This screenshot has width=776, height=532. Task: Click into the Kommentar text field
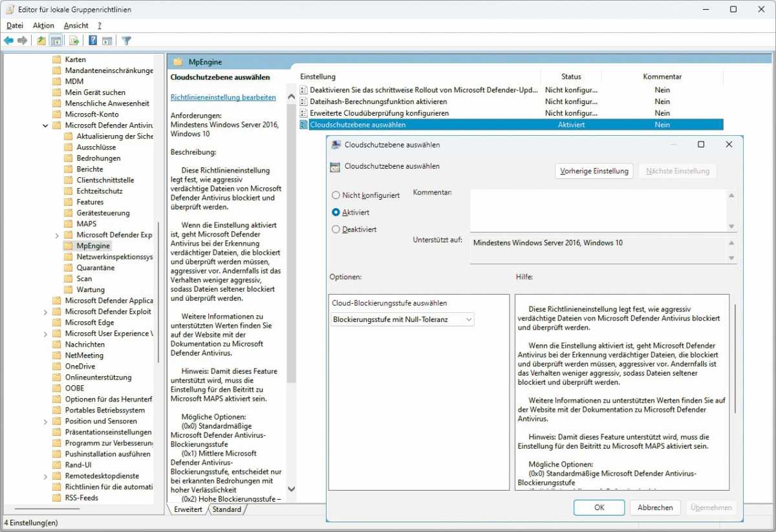(x=597, y=210)
